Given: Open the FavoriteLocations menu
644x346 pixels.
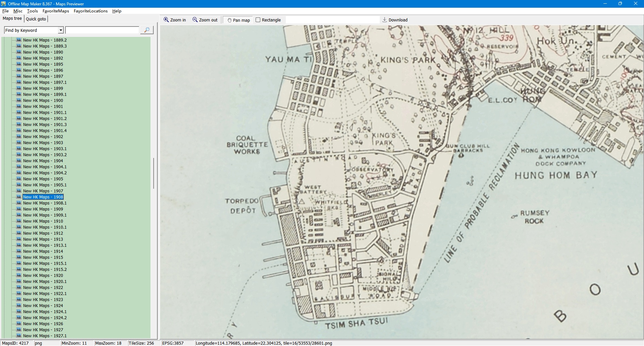Looking at the screenshot, I should (x=91, y=11).
